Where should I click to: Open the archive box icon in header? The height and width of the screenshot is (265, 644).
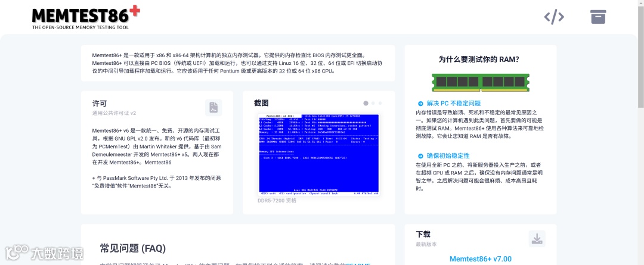598,17
